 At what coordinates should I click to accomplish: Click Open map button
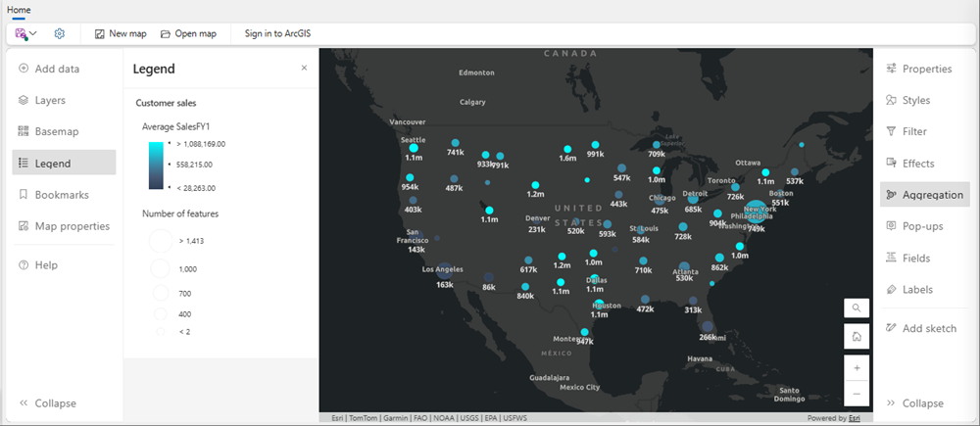(x=188, y=33)
